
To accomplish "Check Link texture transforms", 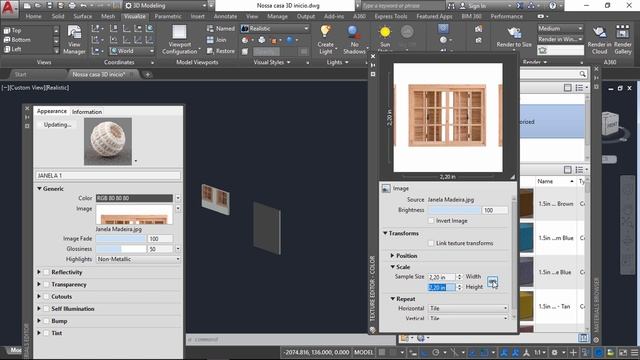I will click(431, 243).
